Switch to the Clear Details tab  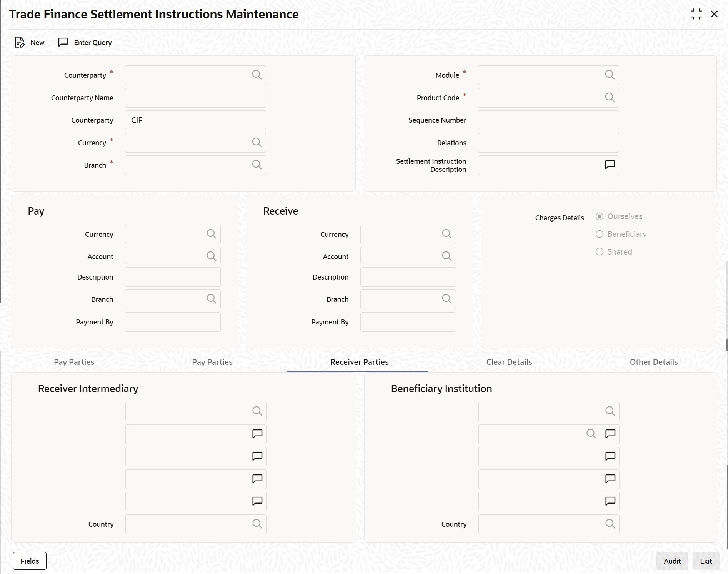click(x=509, y=362)
